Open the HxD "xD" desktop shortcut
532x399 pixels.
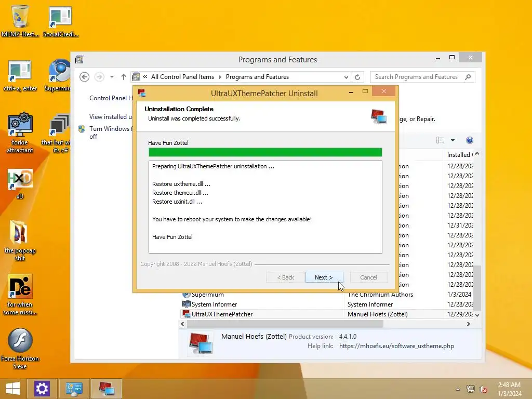pyautogui.click(x=20, y=183)
